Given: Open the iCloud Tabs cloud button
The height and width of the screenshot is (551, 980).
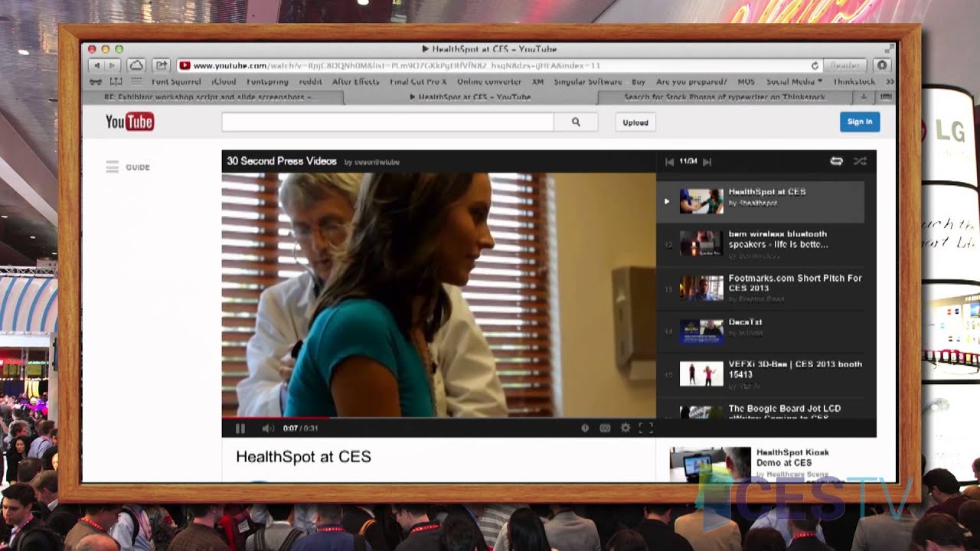Looking at the screenshot, I should tap(136, 66).
